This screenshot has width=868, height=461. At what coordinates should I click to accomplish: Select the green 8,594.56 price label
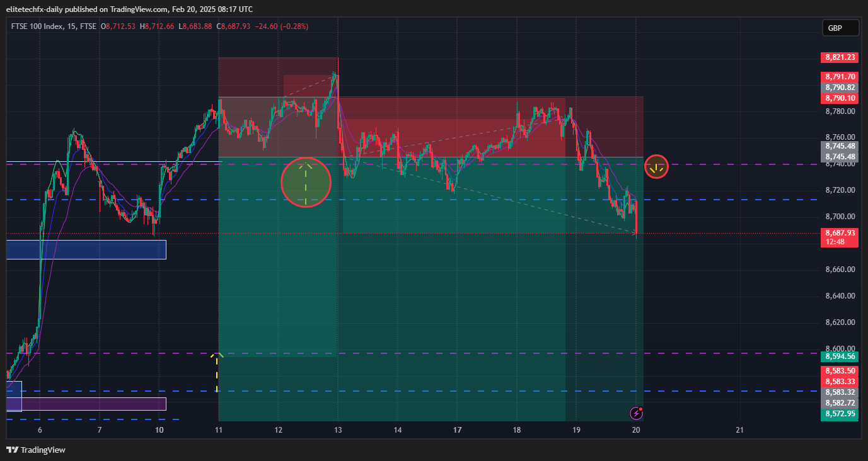coord(839,356)
